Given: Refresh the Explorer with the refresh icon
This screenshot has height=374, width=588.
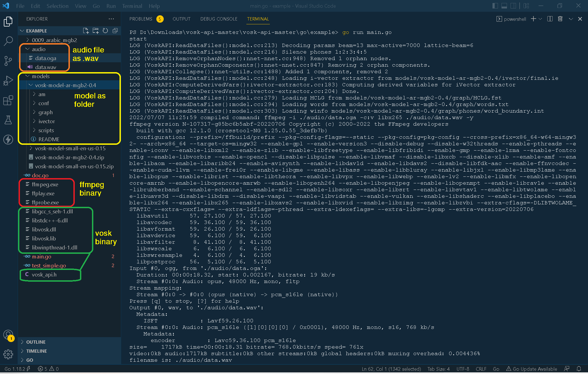Looking at the screenshot, I should click(x=105, y=31).
